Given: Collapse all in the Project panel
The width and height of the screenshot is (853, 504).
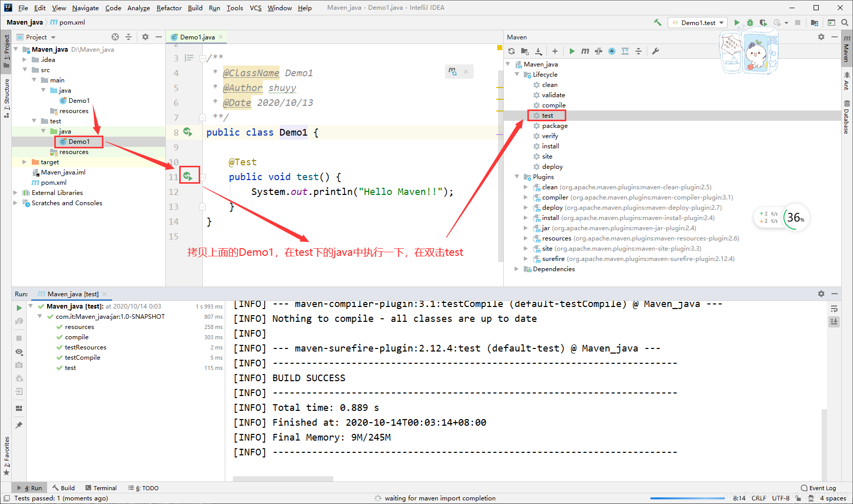Looking at the screenshot, I should (x=129, y=37).
